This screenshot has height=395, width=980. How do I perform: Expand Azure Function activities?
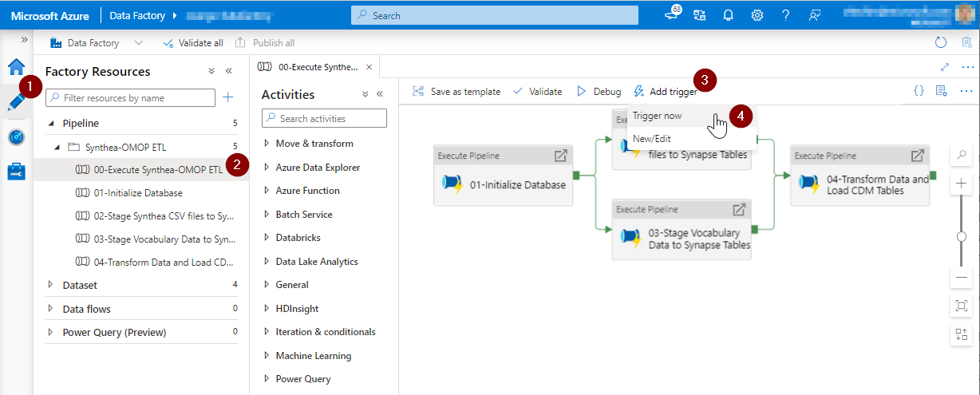(x=267, y=191)
